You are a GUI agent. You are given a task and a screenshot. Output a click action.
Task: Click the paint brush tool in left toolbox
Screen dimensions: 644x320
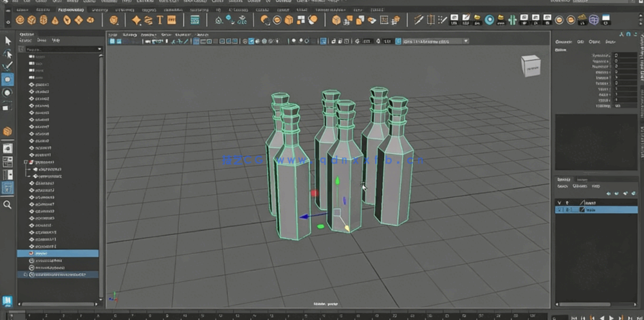click(x=8, y=66)
